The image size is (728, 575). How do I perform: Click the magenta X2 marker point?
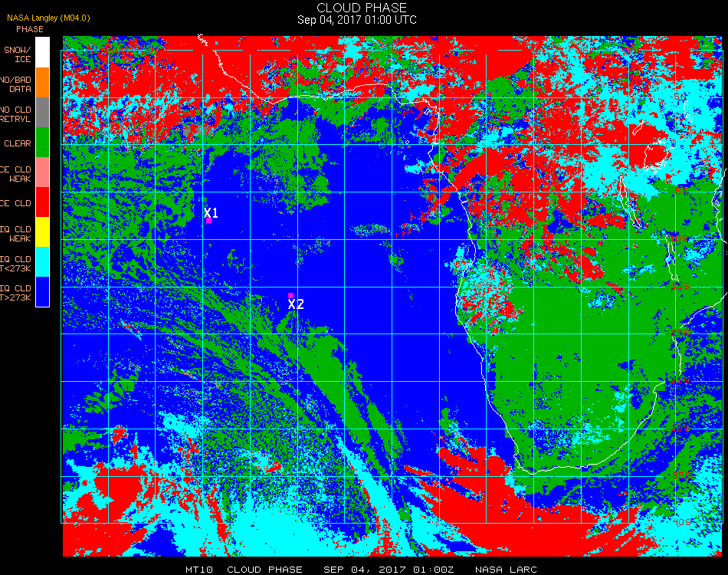click(x=290, y=295)
